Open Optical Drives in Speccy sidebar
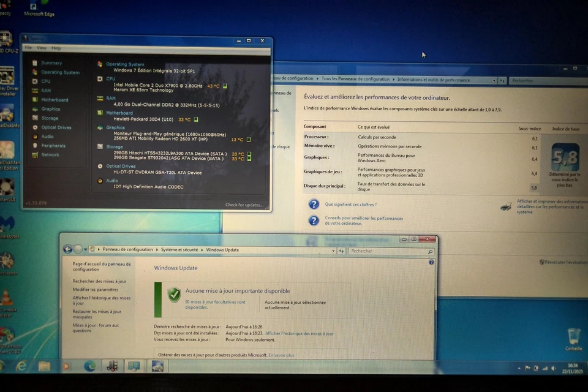The image size is (588, 392). (58, 127)
